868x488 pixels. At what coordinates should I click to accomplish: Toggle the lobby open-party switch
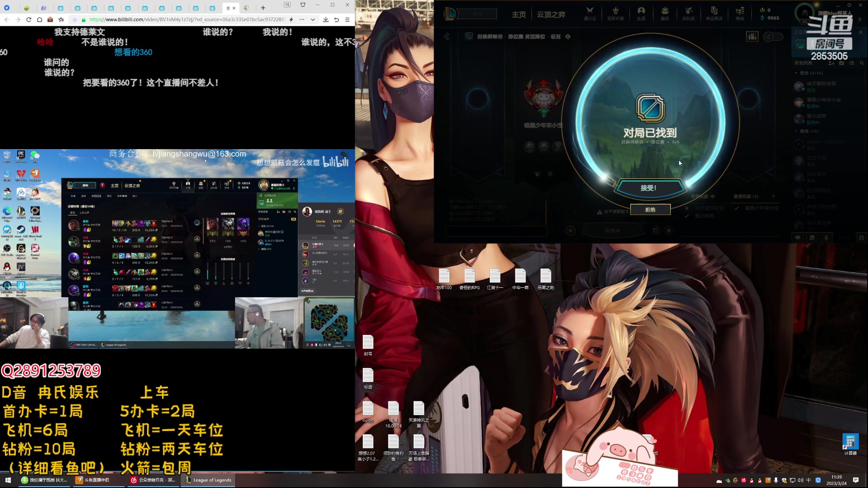773,37
